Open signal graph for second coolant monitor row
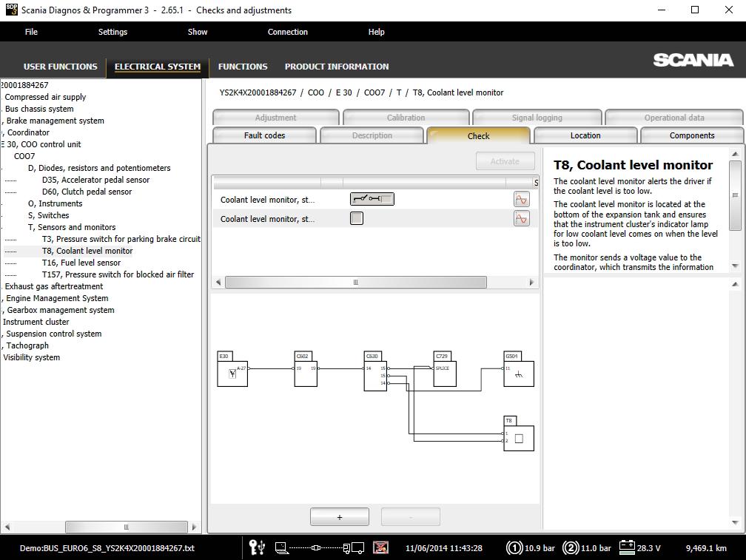 click(x=522, y=219)
